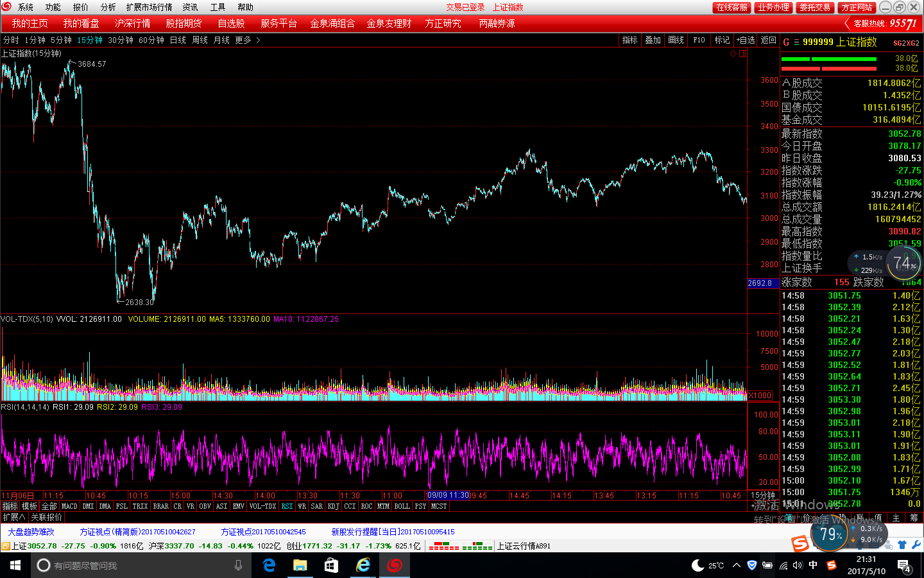The image size is (924, 578).
Task: Click the 委托交易 button
Action: point(815,7)
